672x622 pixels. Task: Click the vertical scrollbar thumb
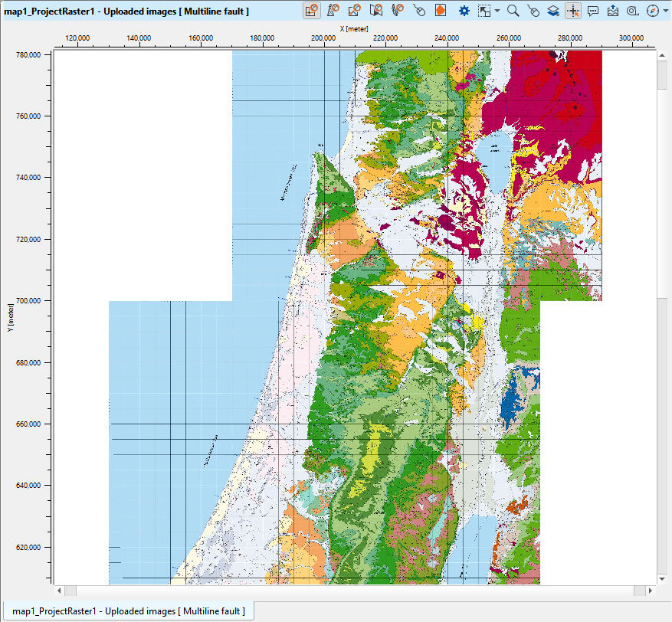(662, 176)
